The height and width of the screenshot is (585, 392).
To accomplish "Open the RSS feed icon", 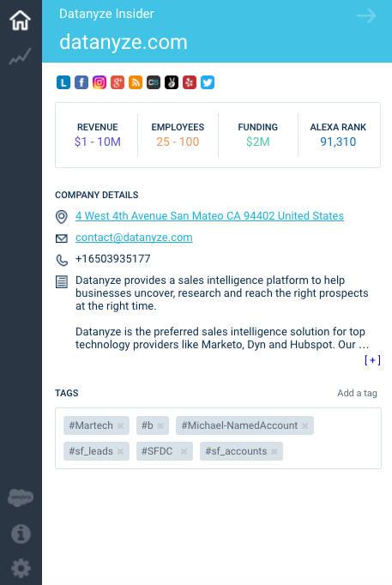I will tap(136, 82).
